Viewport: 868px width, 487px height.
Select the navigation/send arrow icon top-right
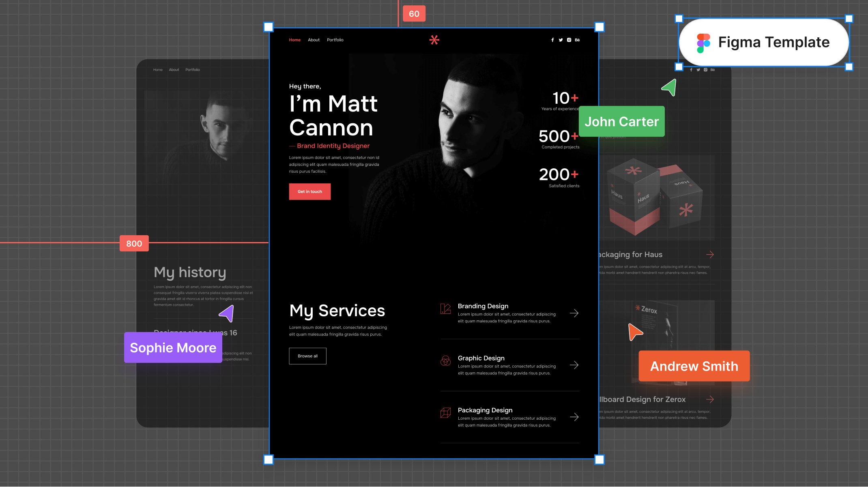tap(669, 88)
